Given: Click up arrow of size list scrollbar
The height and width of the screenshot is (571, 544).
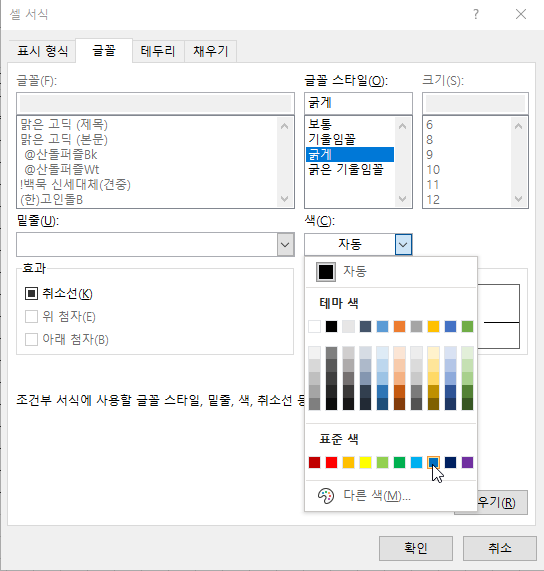Looking at the screenshot, I should click(x=519, y=126).
